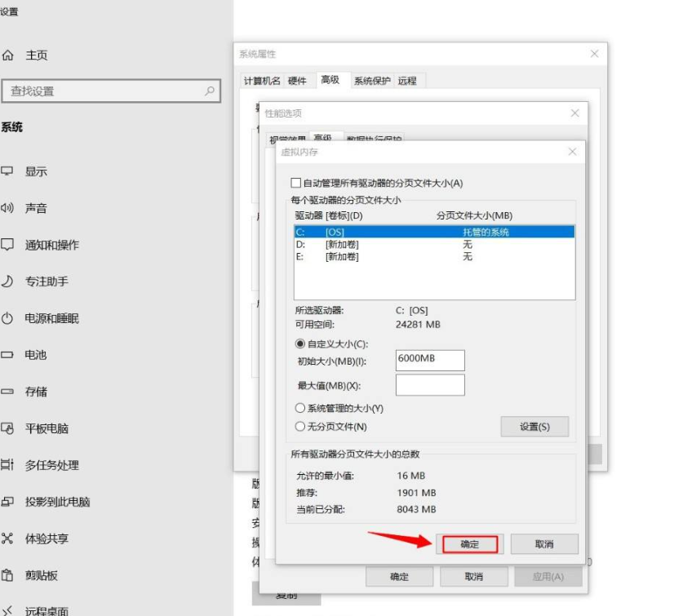The image size is (683, 616).
Task: Select the Notifications and actions icon
Action: point(7,245)
